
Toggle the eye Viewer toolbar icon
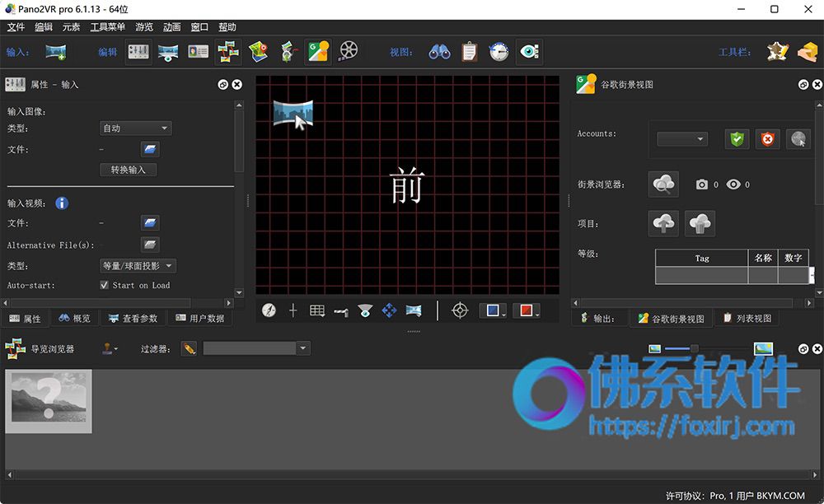pyautogui.click(x=529, y=52)
